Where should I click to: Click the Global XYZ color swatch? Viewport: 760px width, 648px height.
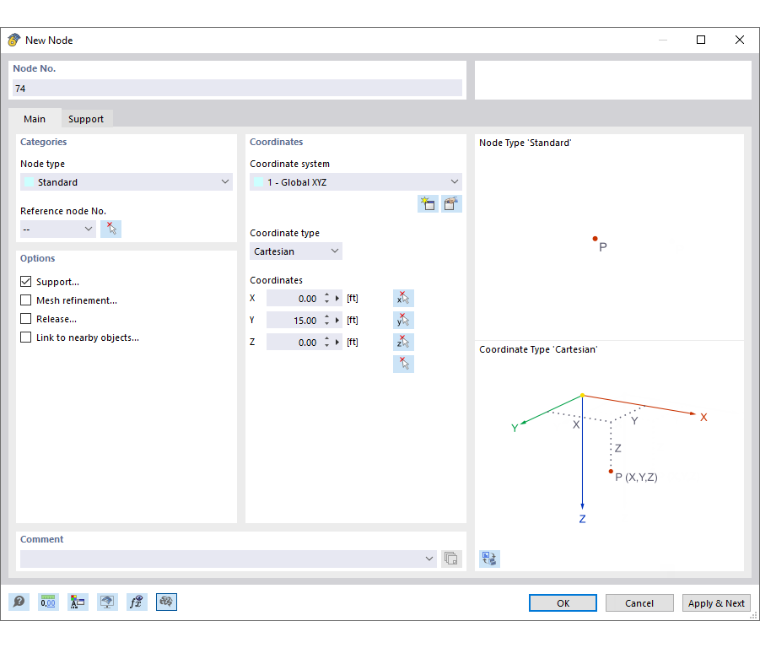[259, 182]
